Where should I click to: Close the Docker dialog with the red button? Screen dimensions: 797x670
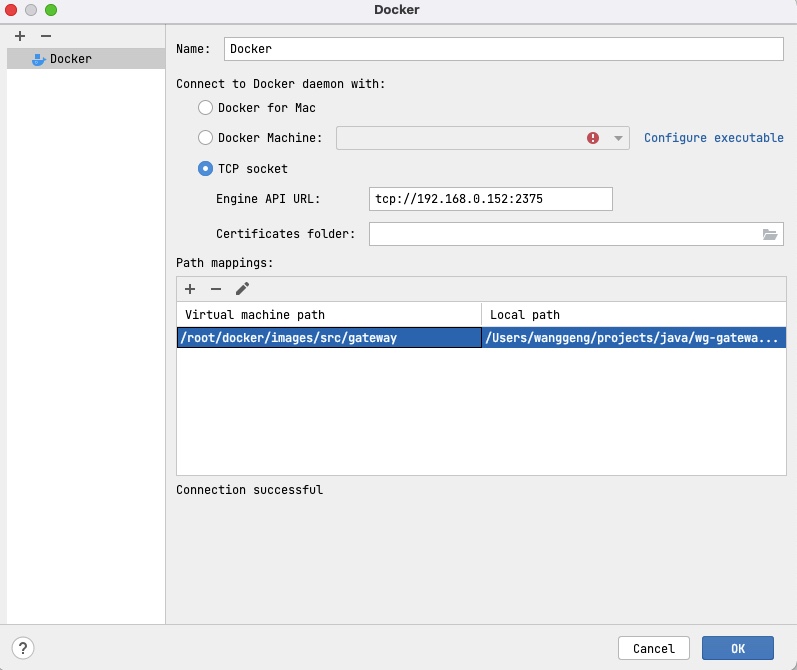[11, 10]
